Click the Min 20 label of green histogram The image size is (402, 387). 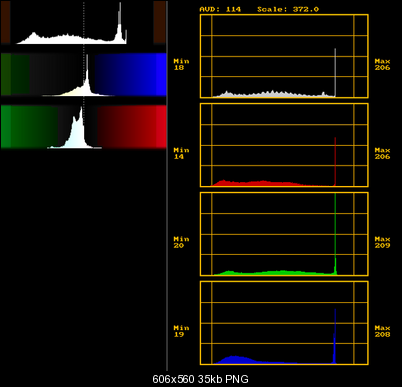(x=181, y=242)
